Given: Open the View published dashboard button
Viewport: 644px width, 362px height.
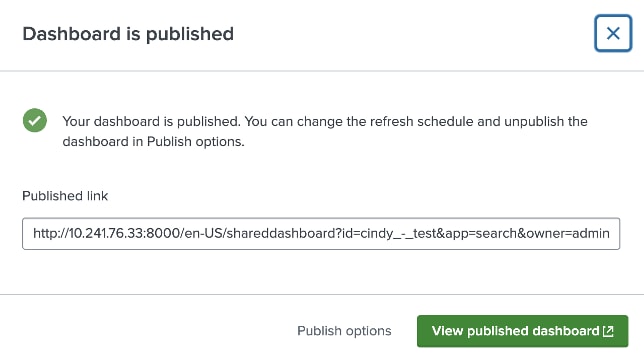Looking at the screenshot, I should coord(522,331).
